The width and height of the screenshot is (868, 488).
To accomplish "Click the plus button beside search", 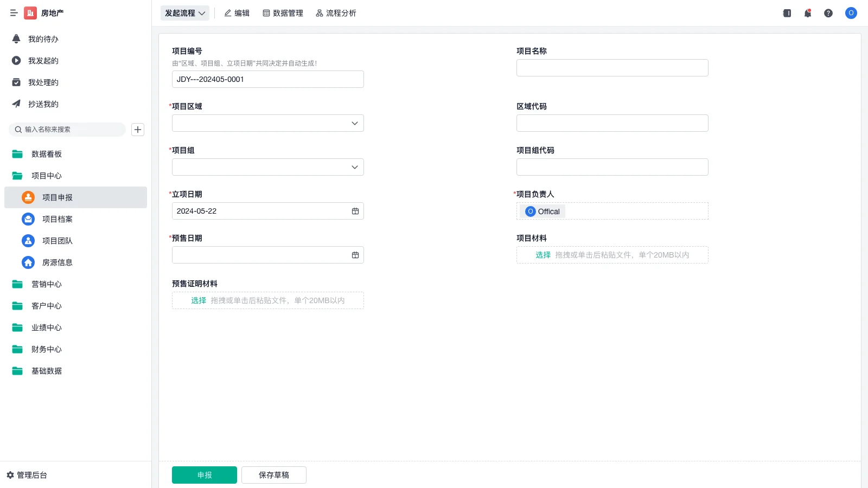I will click(x=138, y=130).
